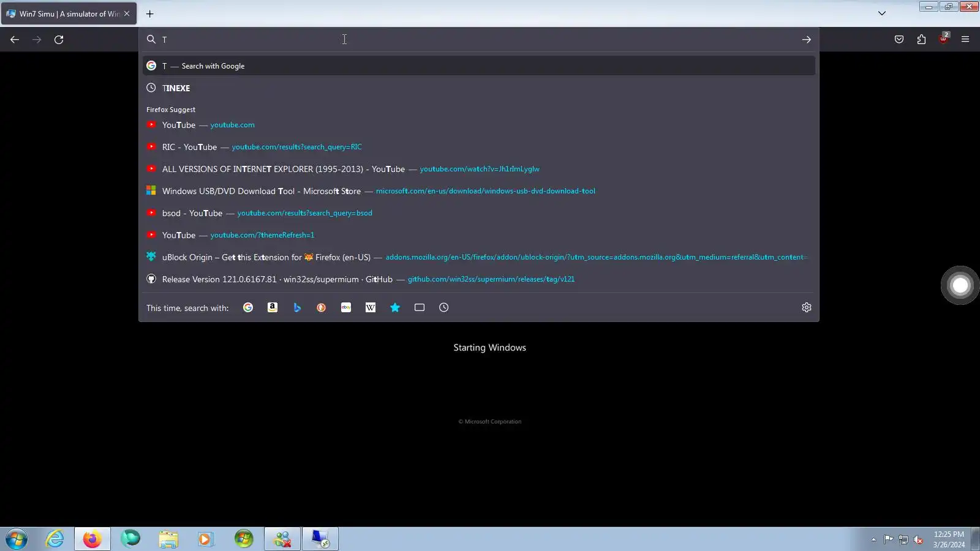
Task: Search only in History (clock icon)
Action: point(444,307)
